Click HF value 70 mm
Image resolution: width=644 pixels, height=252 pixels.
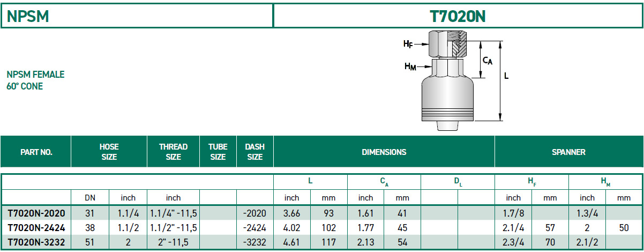coord(550,242)
